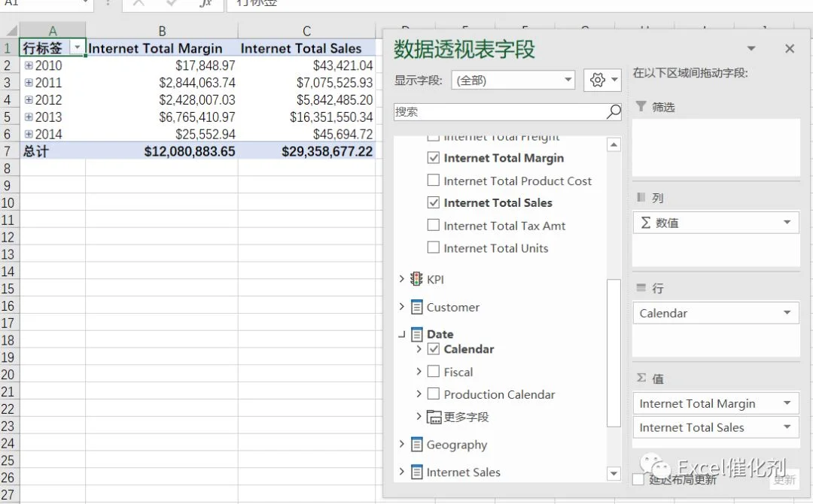
Task: Open Calendar dropdown in rows area
Action: pyautogui.click(x=787, y=313)
